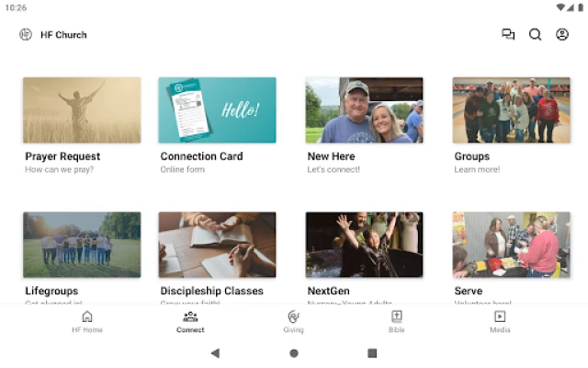Tap the 10:26 status bar clock
588x368 pixels.
point(17,7)
